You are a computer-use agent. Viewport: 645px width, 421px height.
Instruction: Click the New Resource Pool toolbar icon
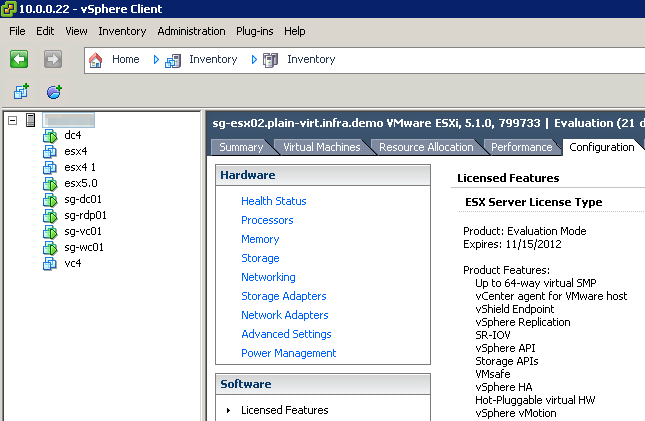pos(54,92)
